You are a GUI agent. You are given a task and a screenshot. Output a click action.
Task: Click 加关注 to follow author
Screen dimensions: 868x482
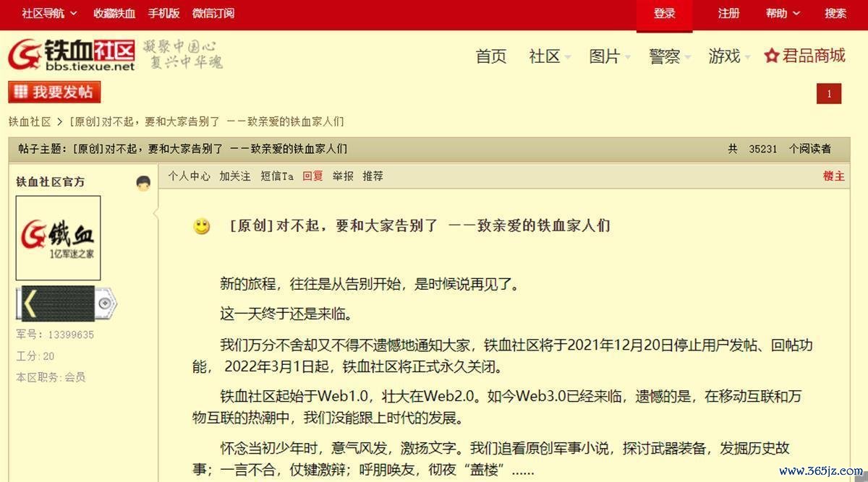click(235, 176)
